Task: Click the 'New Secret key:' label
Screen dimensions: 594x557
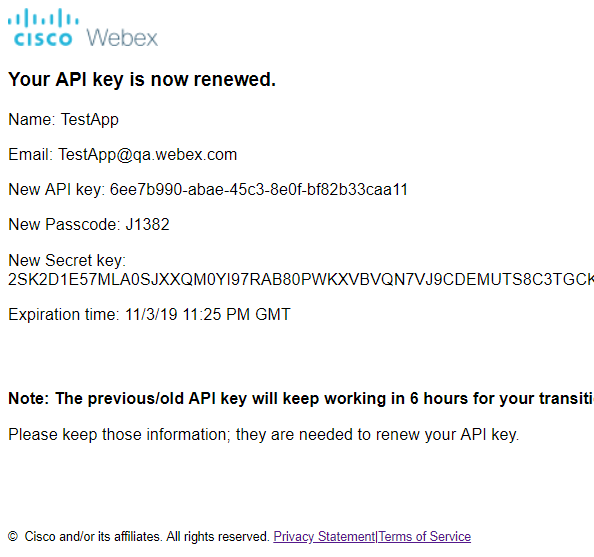Action: tap(67, 260)
